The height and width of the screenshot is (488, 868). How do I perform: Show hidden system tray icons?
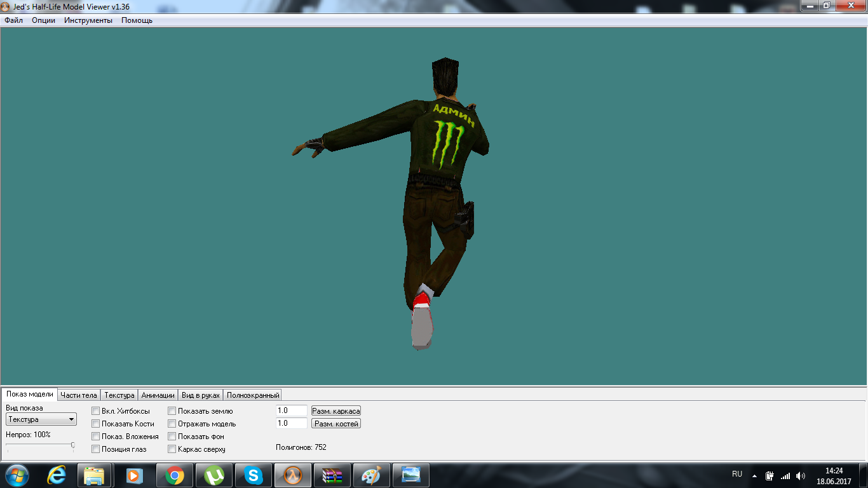[x=754, y=475]
